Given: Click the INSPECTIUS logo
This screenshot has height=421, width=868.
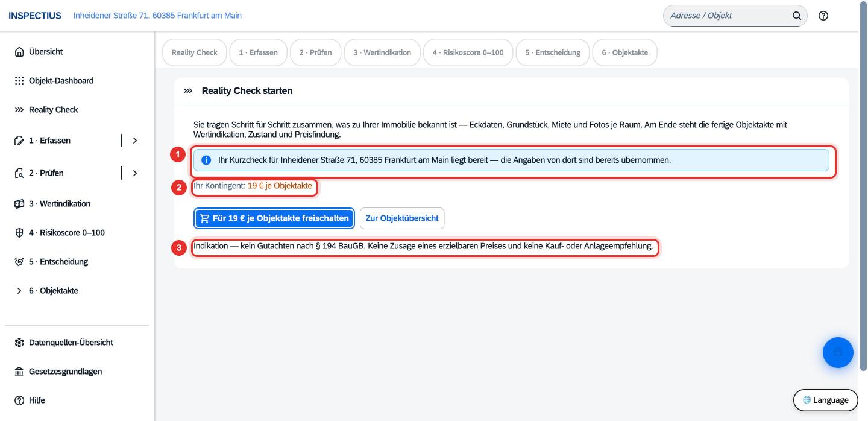Looking at the screenshot, I should [35, 16].
